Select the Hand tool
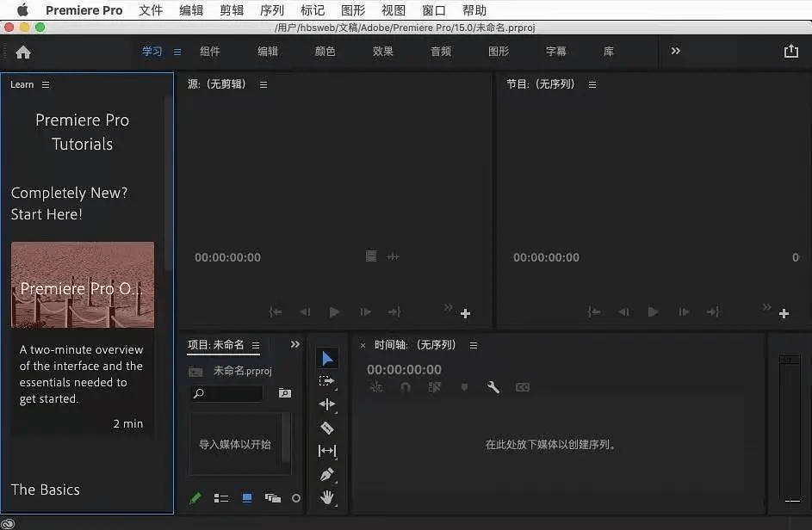Screen dimensions: 812x530 click(327, 497)
